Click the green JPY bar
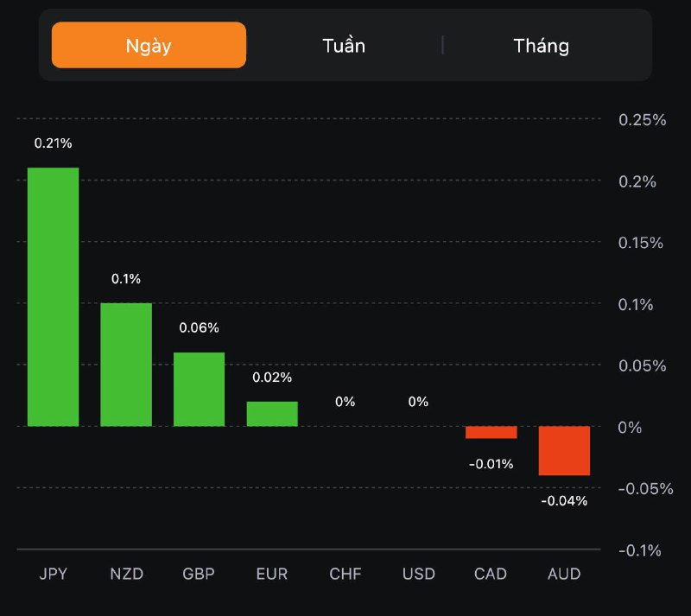691x616 pixels. [x=53, y=296]
